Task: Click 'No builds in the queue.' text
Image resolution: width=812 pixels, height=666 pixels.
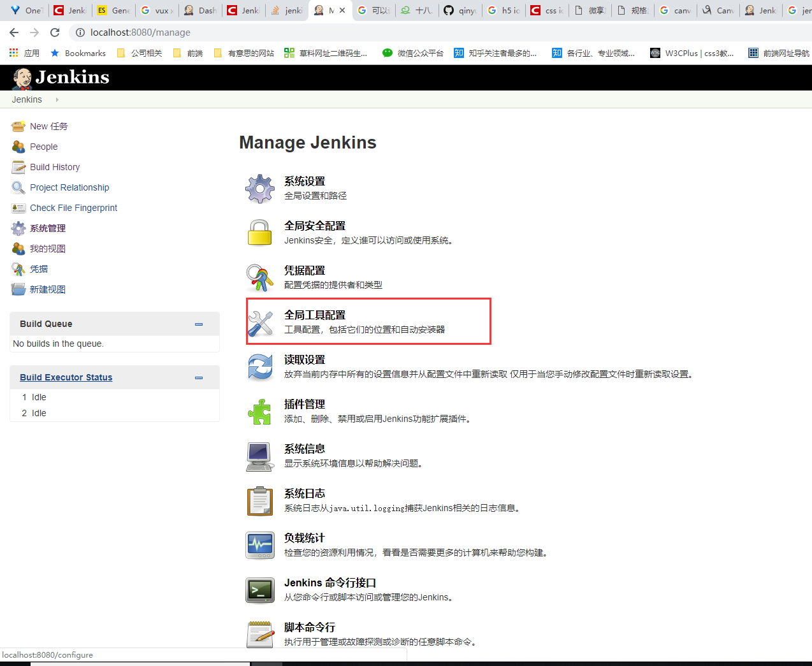Action: tap(58, 344)
